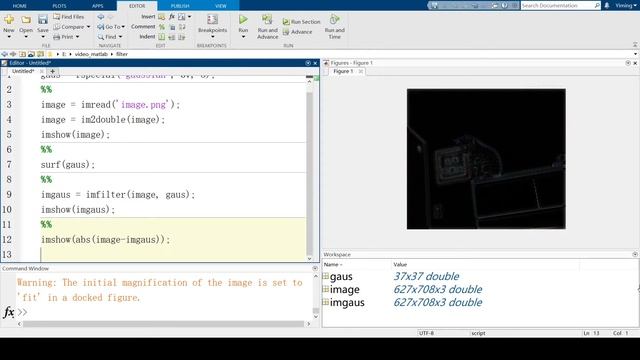Click the fx insert function icon
This screenshot has height=360, width=640.
[172, 17]
